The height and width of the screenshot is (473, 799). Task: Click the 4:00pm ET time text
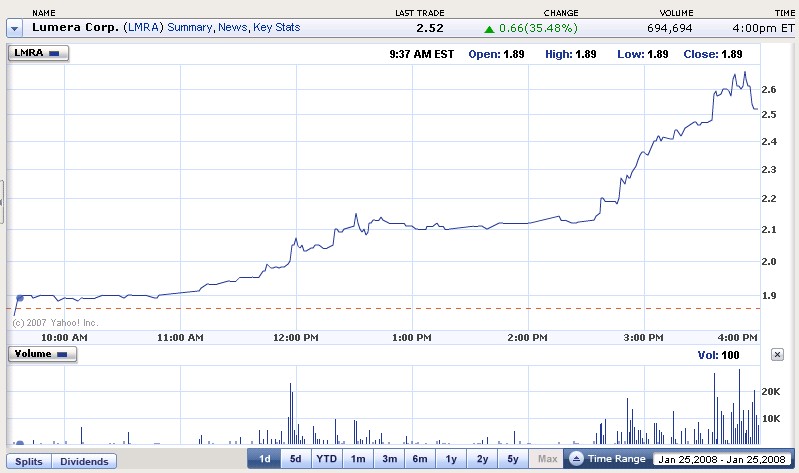click(763, 28)
